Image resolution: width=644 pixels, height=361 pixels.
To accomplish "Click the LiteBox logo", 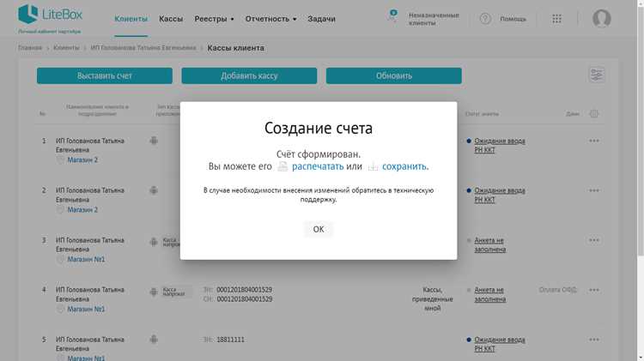I will point(50,15).
